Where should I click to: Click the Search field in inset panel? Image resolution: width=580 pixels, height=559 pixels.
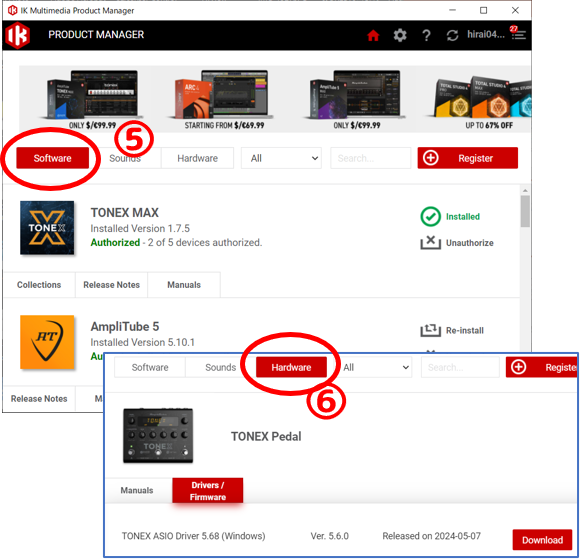coord(460,367)
